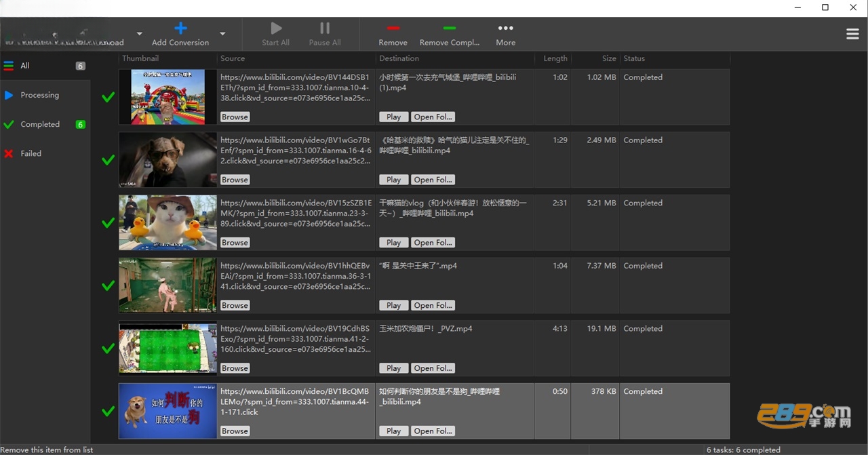Click Browse for the BV1wGo7BtEnf source
This screenshot has width=868, height=455.
235,180
